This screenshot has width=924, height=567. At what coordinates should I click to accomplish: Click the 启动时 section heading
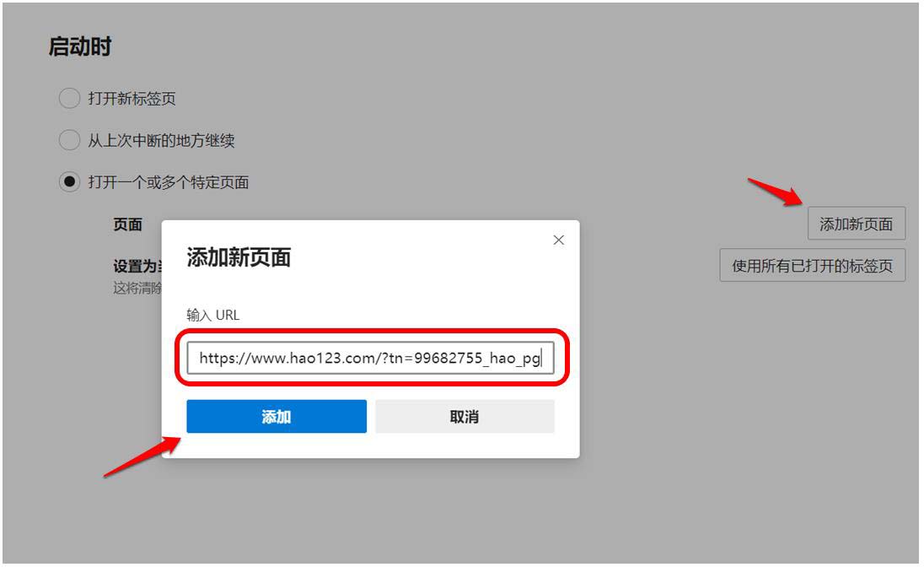click(x=80, y=46)
